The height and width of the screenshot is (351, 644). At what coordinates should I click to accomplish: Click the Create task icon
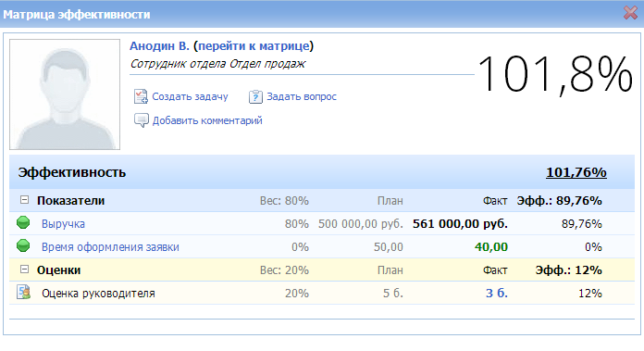[141, 96]
